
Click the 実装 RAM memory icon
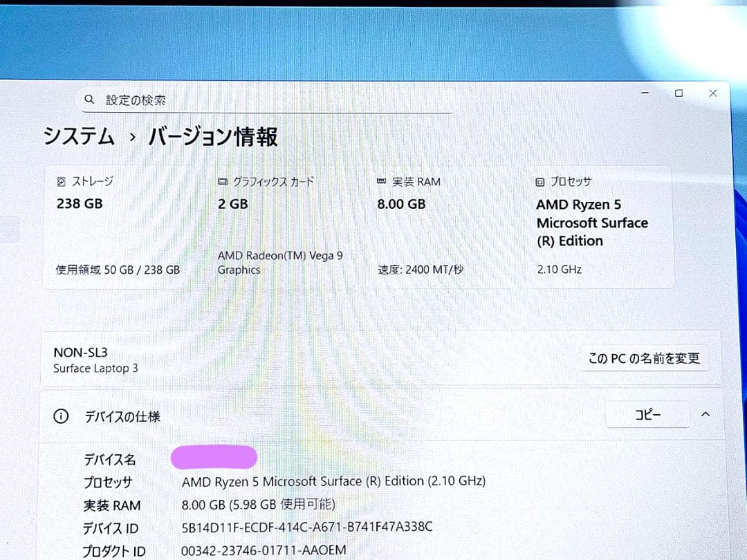point(381,181)
